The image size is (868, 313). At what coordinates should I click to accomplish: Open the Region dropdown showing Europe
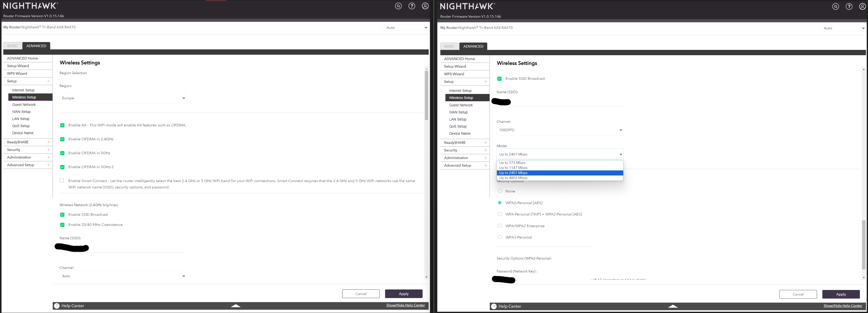click(x=123, y=98)
